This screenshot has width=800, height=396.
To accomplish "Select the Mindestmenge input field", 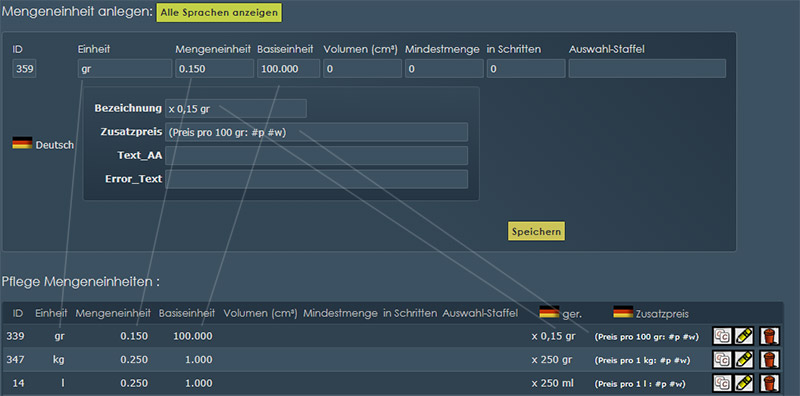I will coord(444,68).
